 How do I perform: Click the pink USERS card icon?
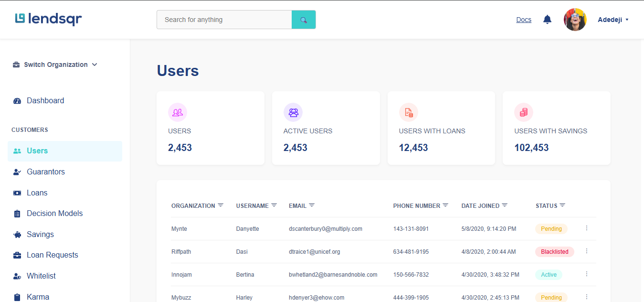point(178,113)
